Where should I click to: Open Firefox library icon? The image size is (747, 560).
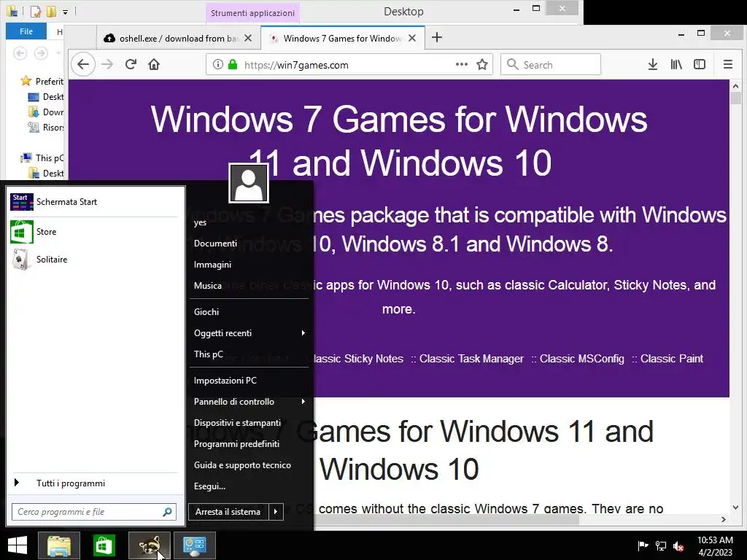pos(676,64)
